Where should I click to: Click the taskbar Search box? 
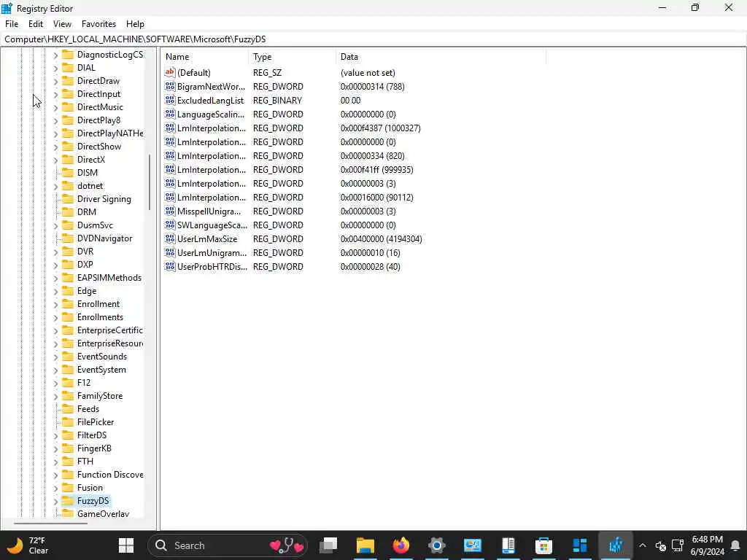pos(228,545)
